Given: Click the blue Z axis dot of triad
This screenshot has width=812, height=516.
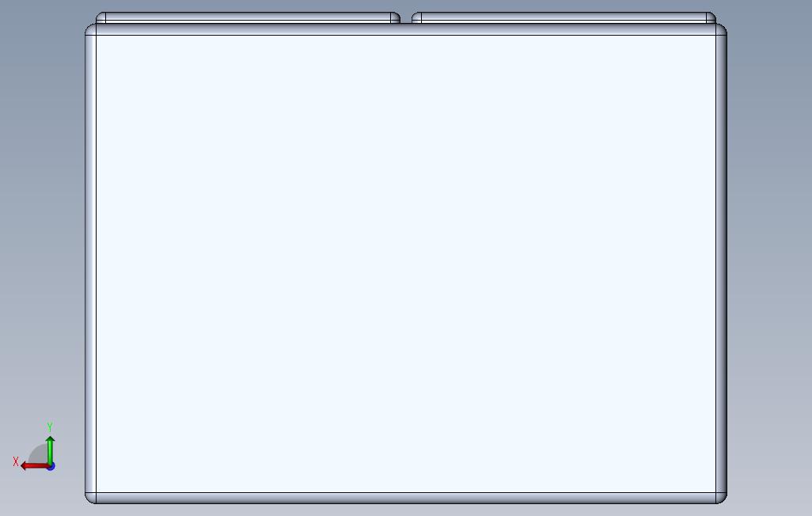Looking at the screenshot, I should click(51, 467).
